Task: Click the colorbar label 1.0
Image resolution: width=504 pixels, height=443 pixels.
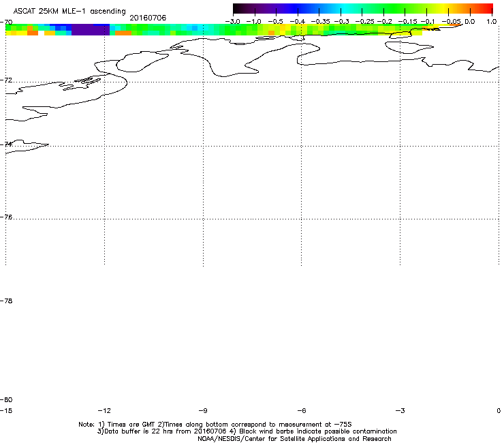Action: click(x=492, y=22)
